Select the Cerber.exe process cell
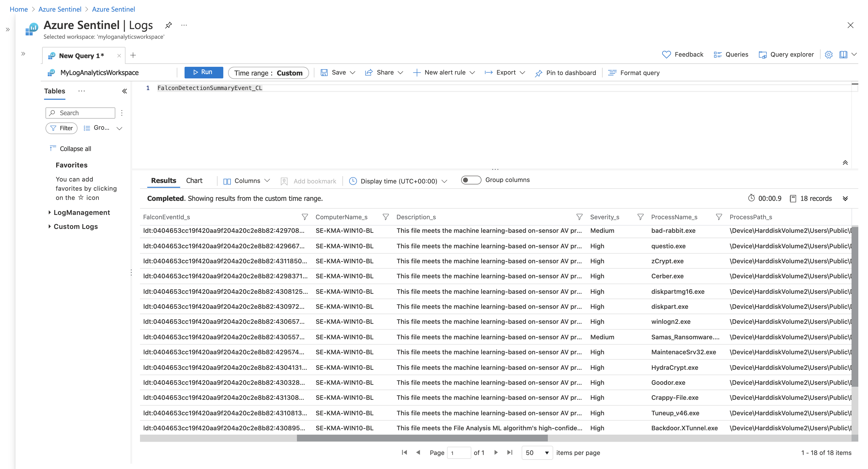Screen dimensions: 868x469 click(x=667, y=276)
